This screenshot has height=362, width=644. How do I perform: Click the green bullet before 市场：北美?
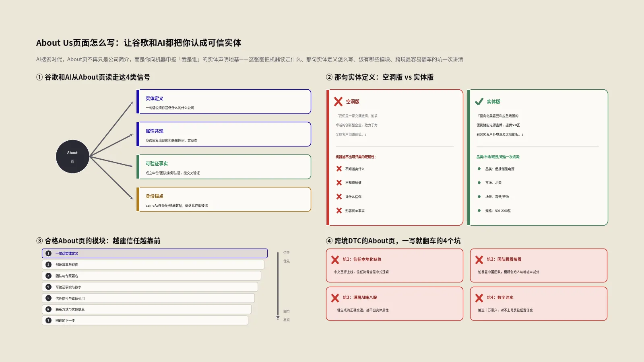pos(479,183)
